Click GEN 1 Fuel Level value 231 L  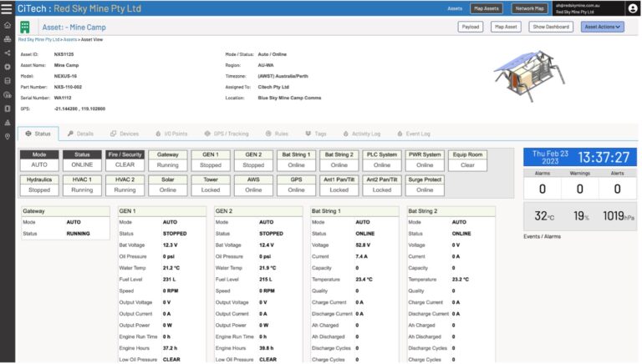click(x=169, y=280)
